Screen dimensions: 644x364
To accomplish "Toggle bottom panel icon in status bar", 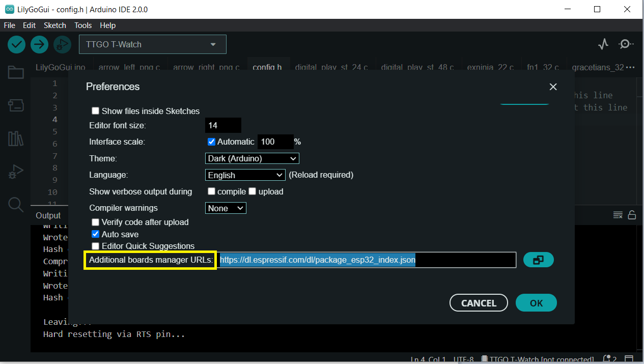I will coord(629,359).
